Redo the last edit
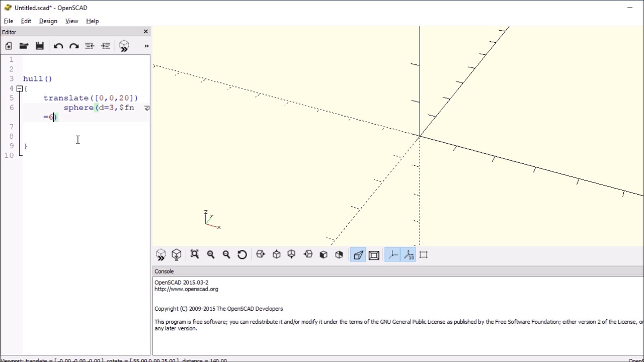Screen dimensions: 644x362 74,46
